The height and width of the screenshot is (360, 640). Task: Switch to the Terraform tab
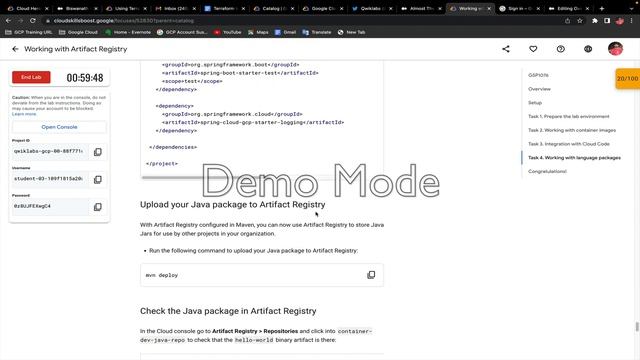point(224,8)
